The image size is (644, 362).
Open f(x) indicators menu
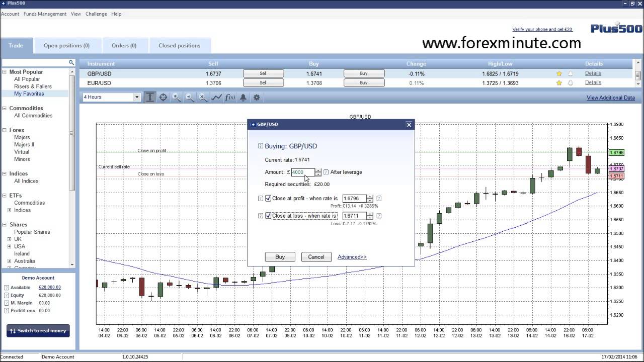230,97
